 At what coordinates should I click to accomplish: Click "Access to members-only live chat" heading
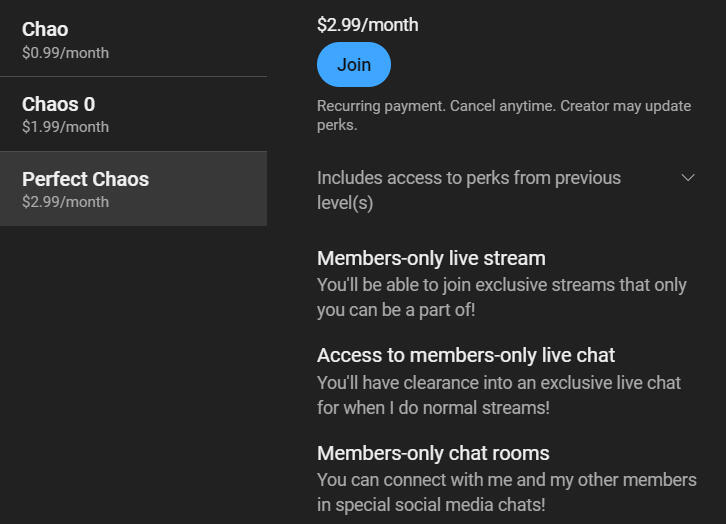pos(466,355)
